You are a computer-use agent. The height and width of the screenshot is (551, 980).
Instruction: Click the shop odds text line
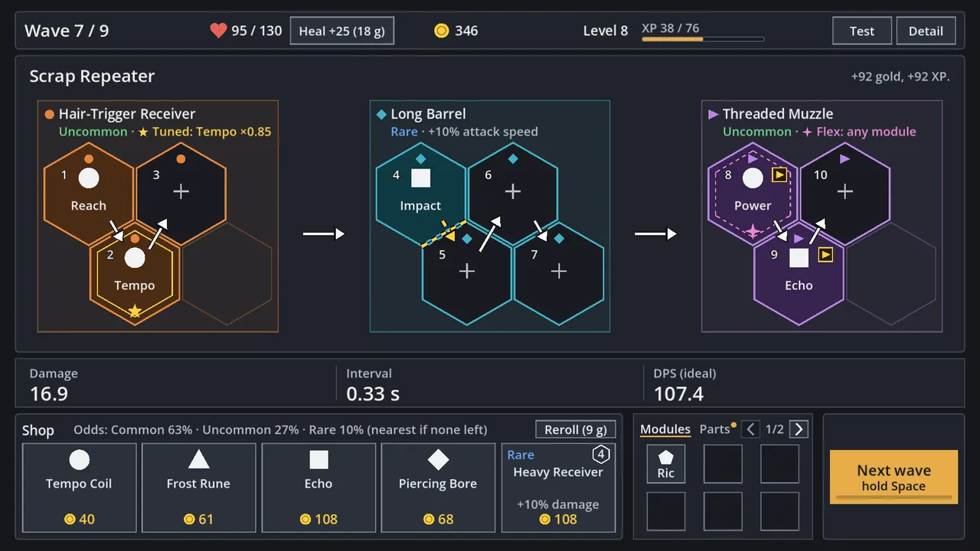(x=280, y=430)
